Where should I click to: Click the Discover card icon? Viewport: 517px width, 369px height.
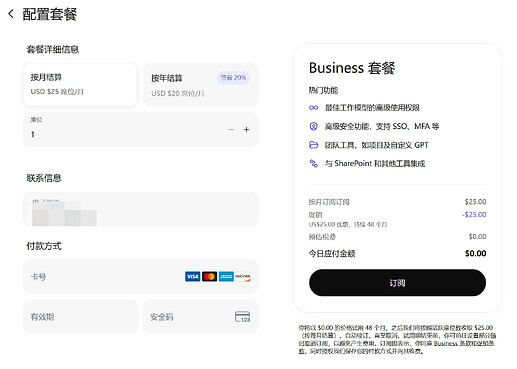243,277
